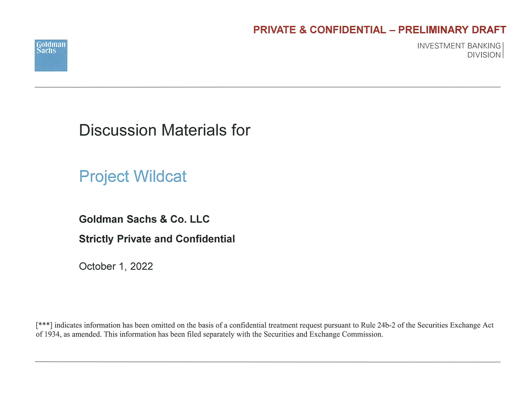Click the horizontal rule below the logo
Viewport: 532px width, 411px height.
[267, 87]
